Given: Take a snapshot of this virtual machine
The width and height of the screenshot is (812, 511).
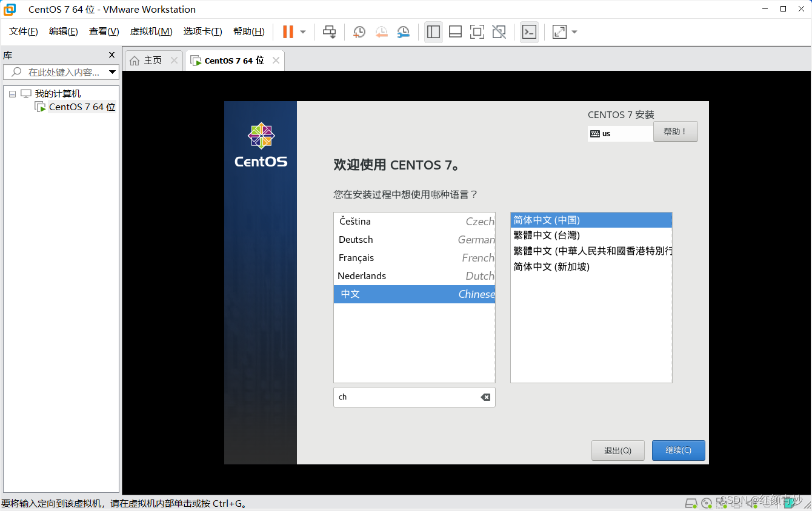Looking at the screenshot, I should 359,32.
